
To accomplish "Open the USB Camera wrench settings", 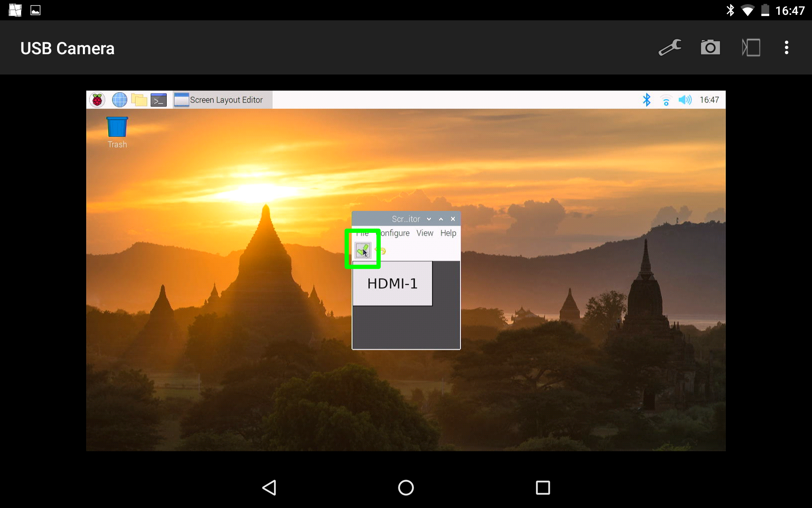I will point(670,48).
